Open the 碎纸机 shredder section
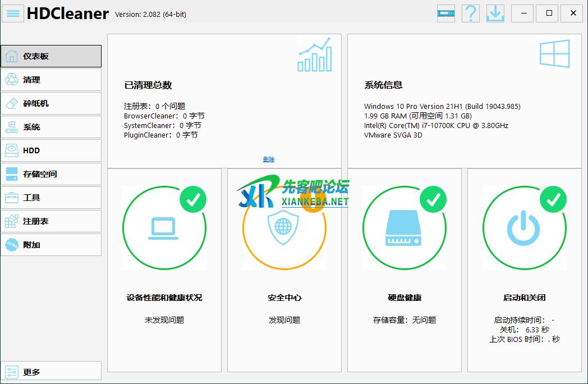Image resolution: width=588 pixels, height=384 pixels. click(51, 103)
